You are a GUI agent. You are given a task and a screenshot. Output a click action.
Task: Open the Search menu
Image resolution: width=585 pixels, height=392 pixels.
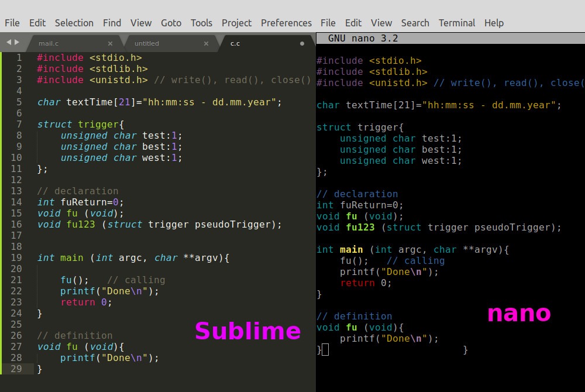(x=415, y=23)
